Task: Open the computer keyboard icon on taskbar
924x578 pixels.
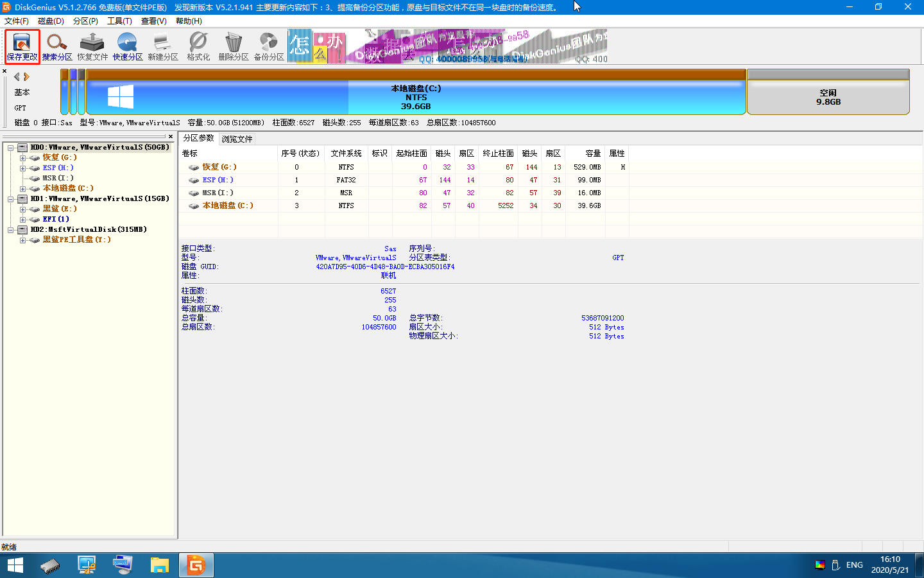Action: tap(123, 565)
